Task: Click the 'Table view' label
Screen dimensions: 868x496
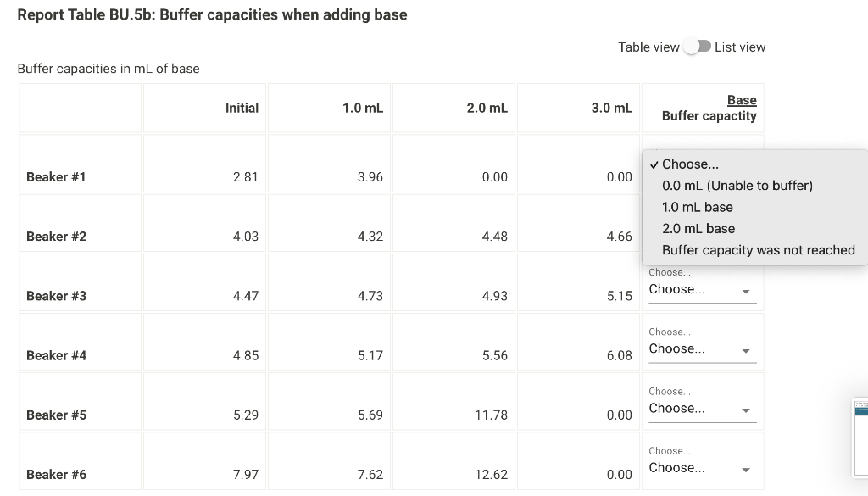Action: [x=648, y=47]
